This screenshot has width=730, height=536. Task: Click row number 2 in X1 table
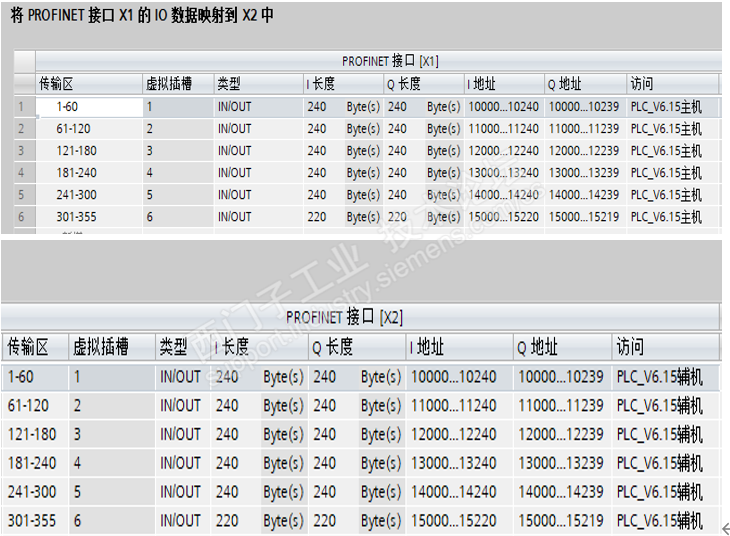click(x=21, y=129)
